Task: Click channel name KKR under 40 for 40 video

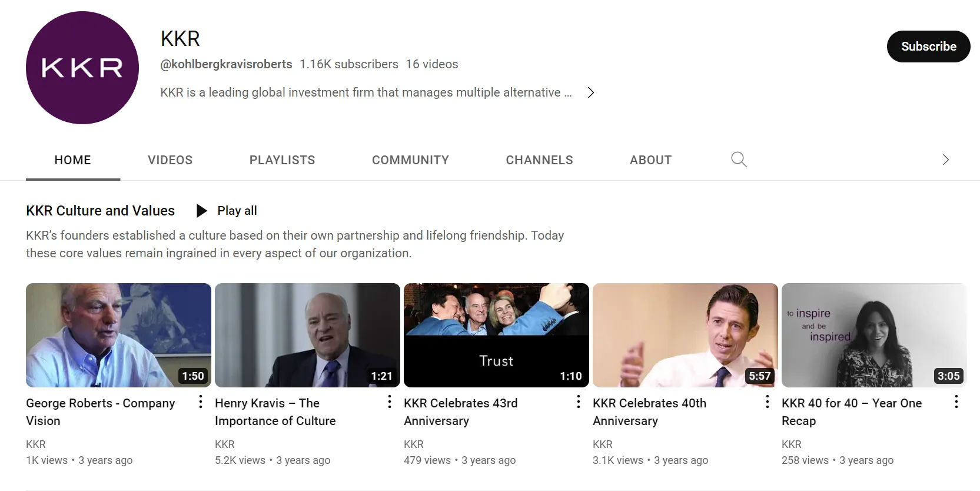Action: 792,444
